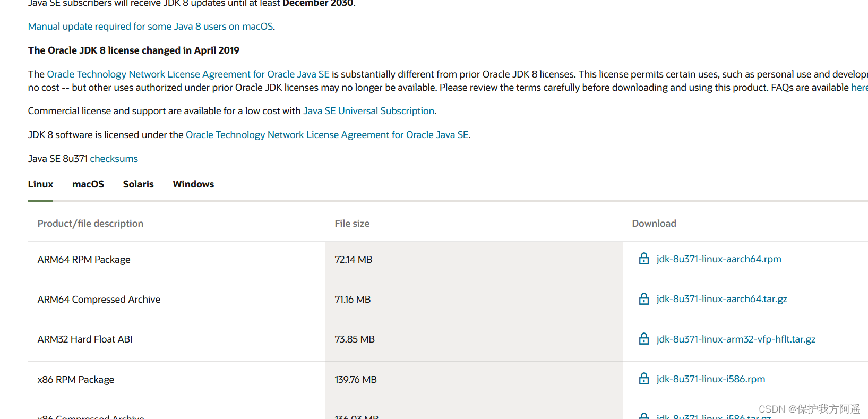The height and width of the screenshot is (419, 868).
Task: Click the File size column header
Action: pyautogui.click(x=352, y=224)
